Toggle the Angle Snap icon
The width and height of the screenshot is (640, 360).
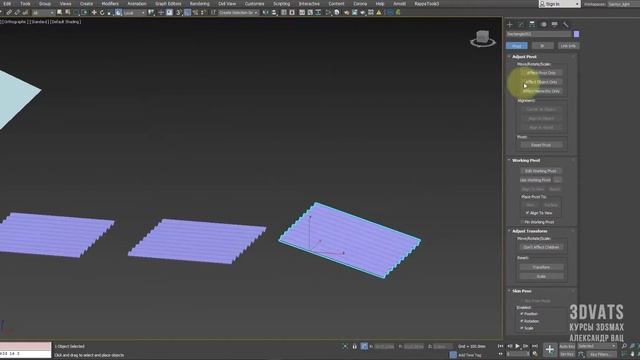(x=187, y=13)
